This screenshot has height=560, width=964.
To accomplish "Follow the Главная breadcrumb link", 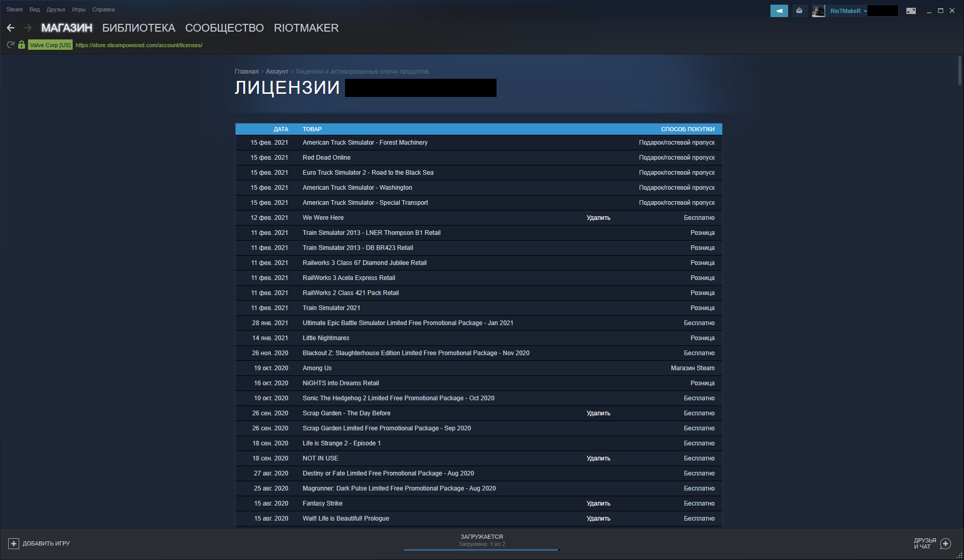I will pyautogui.click(x=246, y=72).
